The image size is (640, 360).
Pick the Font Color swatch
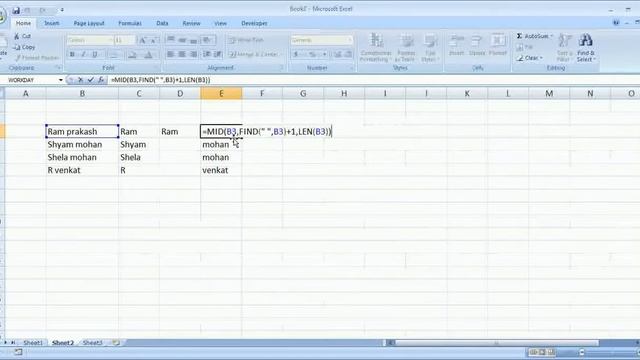tap(149, 54)
